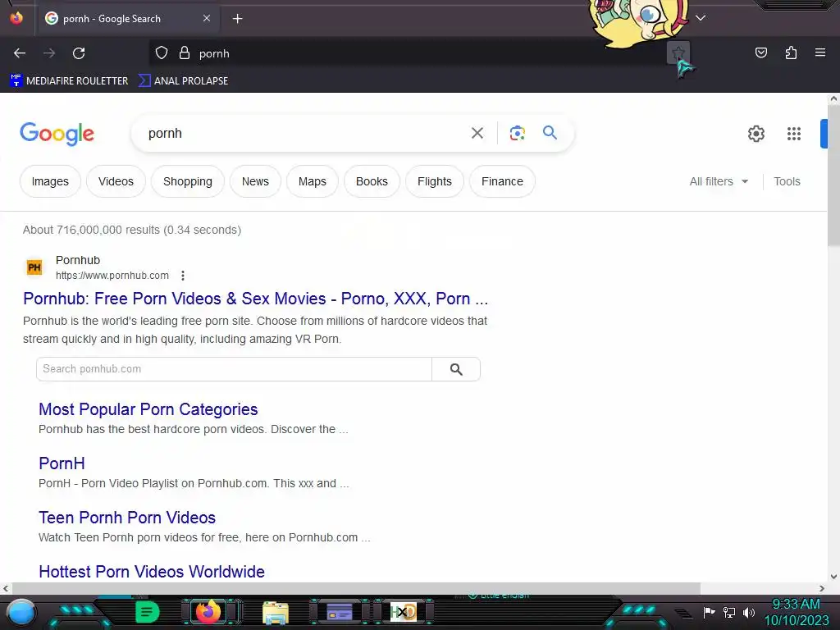Open the MEDIAFIRE ROULETTER bookmark
The height and width of the screenshot is (630, 840).
pyautogui.click(x=69, y=81)
